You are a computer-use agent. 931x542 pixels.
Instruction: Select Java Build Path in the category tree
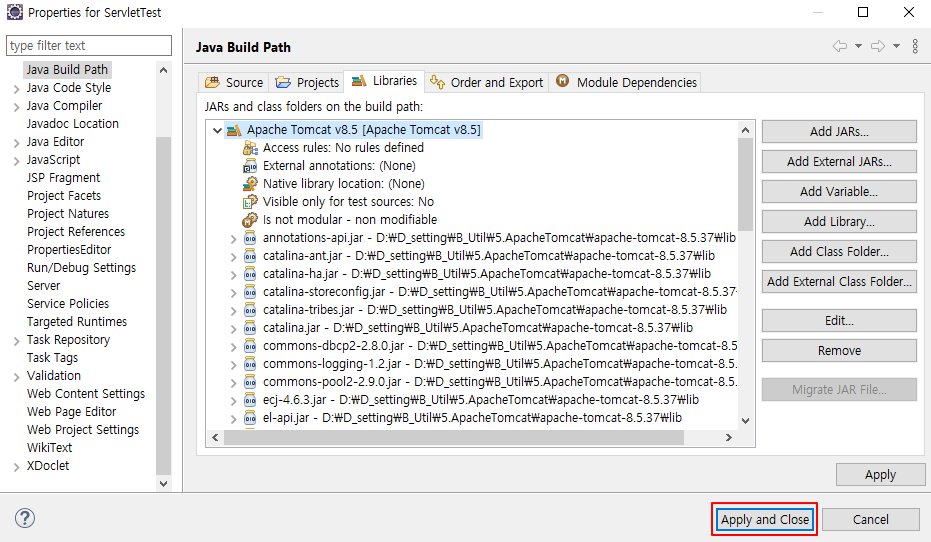67,70
